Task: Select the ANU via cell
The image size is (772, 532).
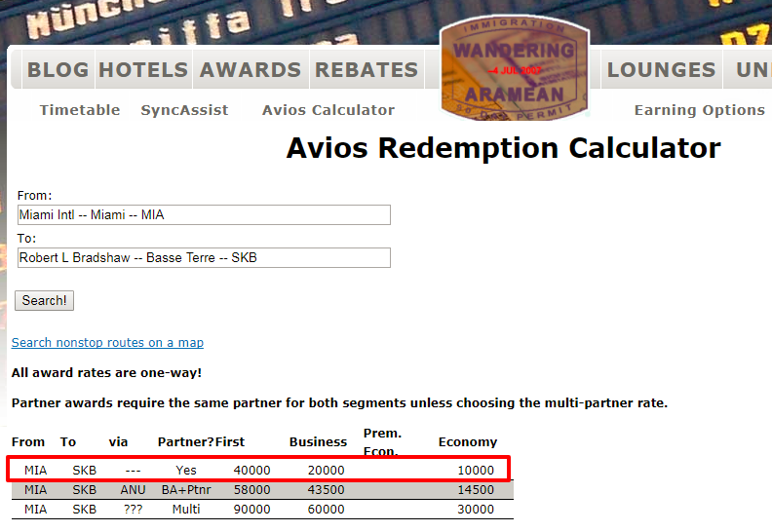Action: click(x=133, y=490)
